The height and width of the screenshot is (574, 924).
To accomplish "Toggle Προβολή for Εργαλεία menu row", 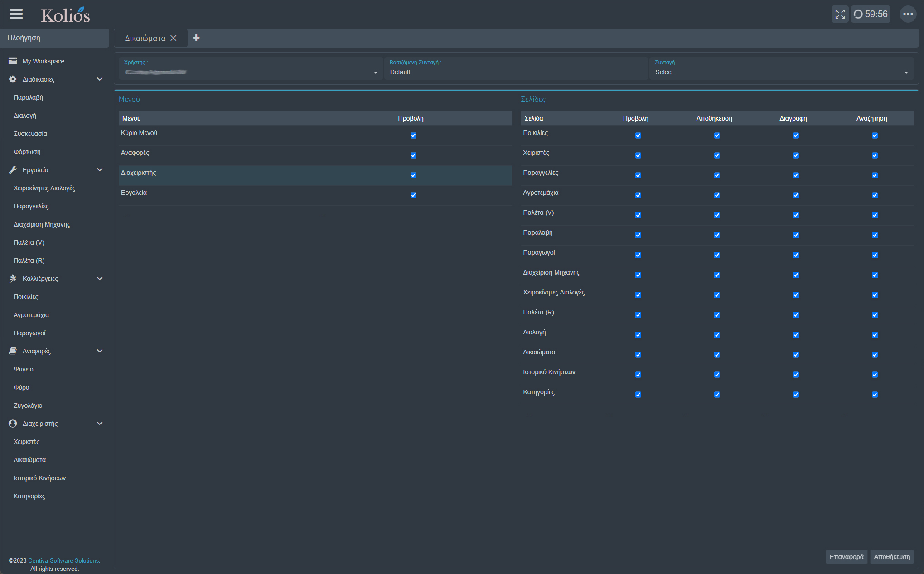I will (413, 195).
